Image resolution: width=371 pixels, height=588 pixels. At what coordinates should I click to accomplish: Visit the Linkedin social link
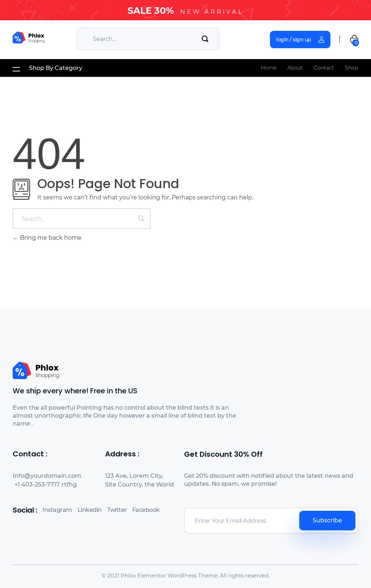point(89,510)
